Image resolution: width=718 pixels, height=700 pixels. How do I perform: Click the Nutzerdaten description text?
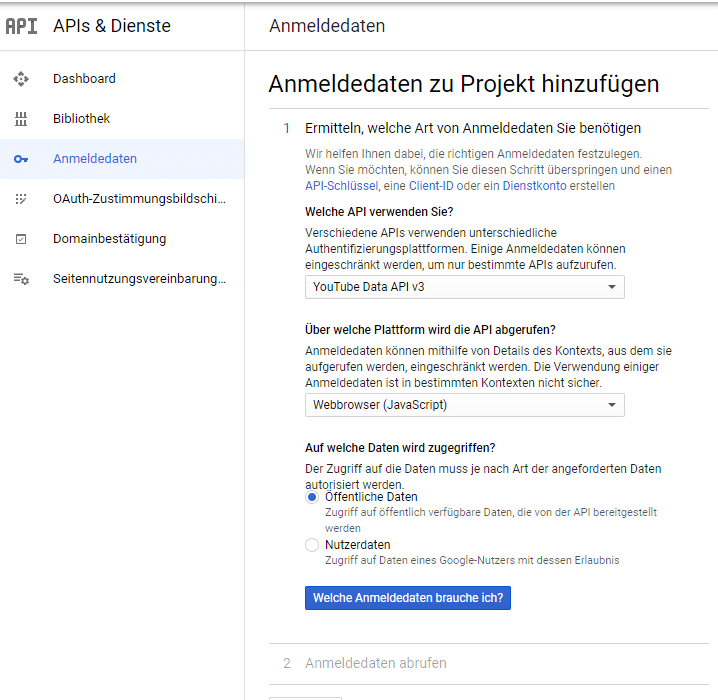tap(472, 560)
